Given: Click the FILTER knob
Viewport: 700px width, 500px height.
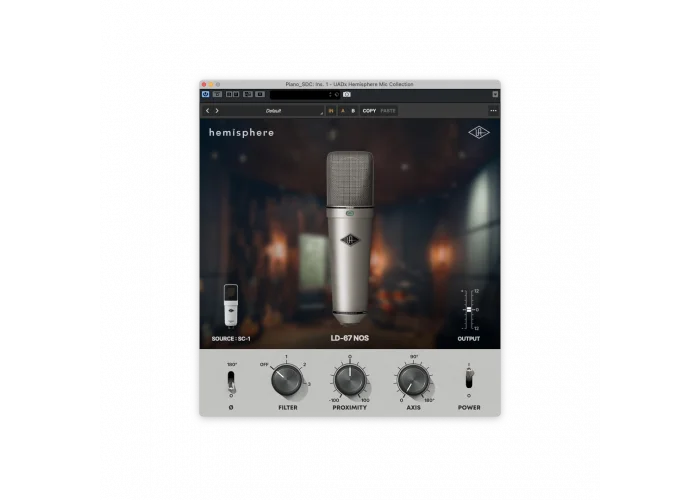Looking at the screenshot, I should coord(287,380).
